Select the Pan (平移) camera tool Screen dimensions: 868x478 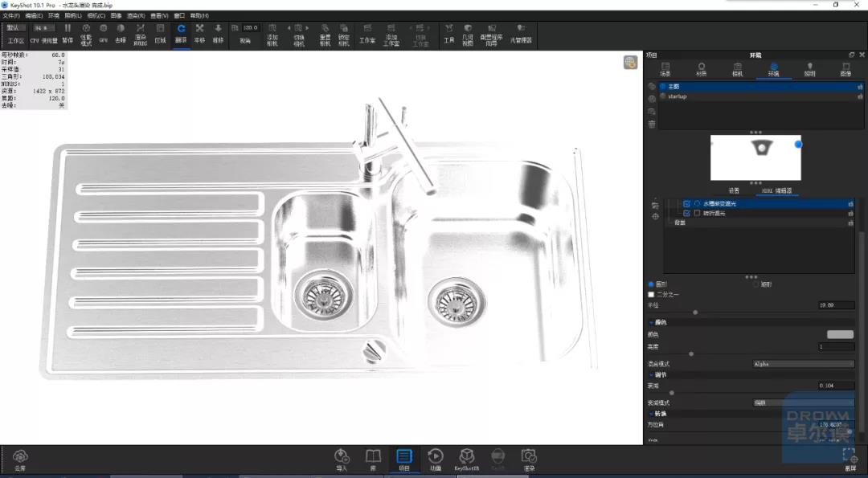click(x=199, y=34)
